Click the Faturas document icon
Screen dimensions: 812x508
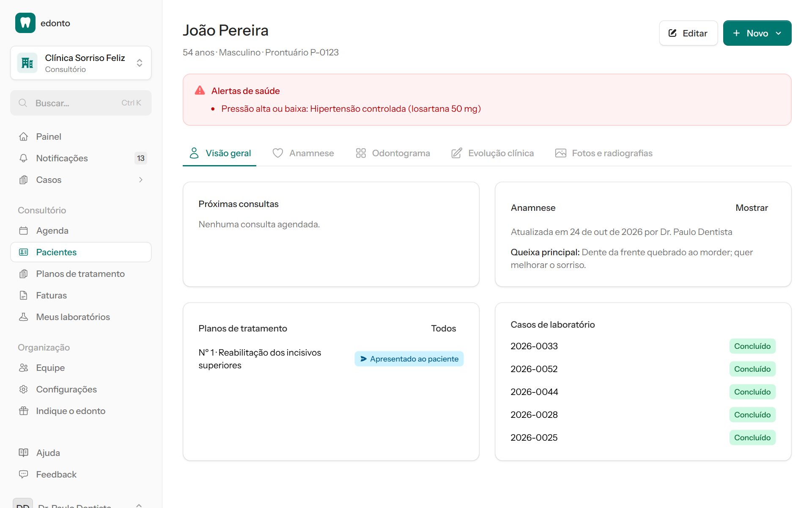click(x=24, y=295)
